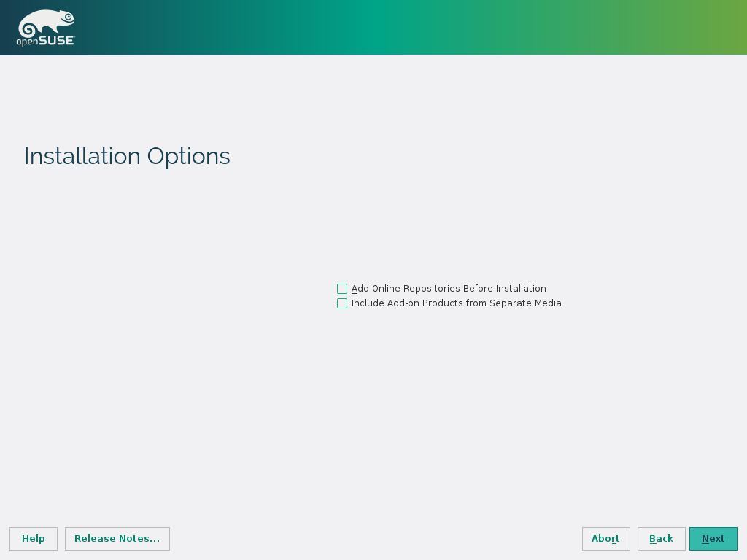Viewport: 747px width, 560px height.
Task: Click the Installation Options heading
Action: (x=127, y=156)
